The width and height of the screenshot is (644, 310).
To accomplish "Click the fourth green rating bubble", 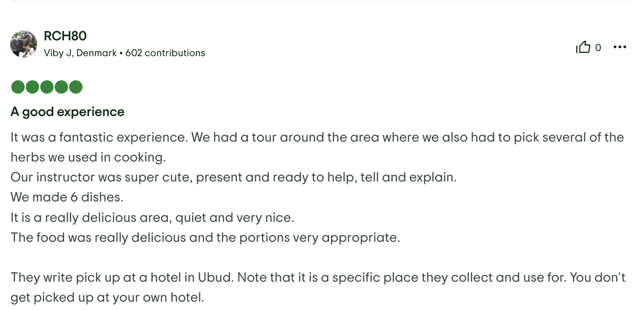I will pyautogui.click(x=61, y=86).
